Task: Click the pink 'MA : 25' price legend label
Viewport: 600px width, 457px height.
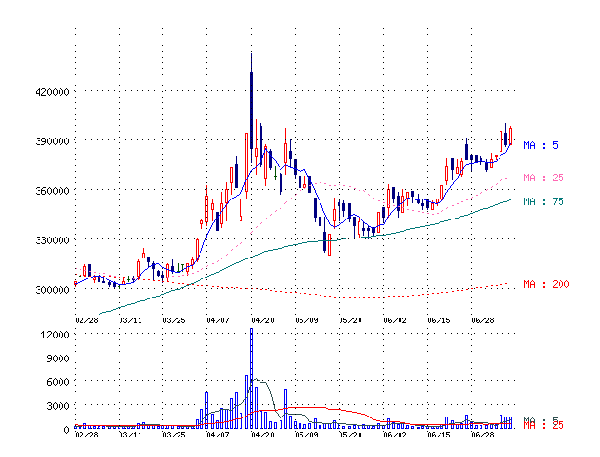Action: tap(543, 178)
